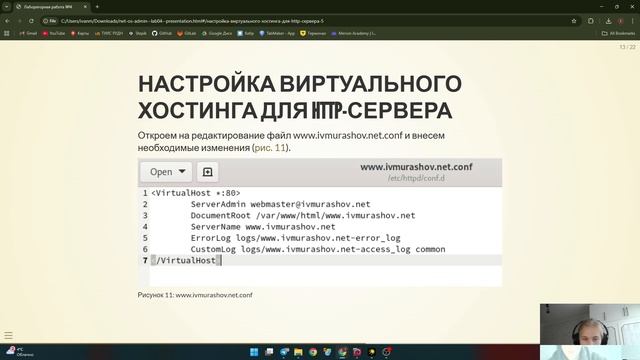Click the new document icon in figure
Screen dimensions: 640x360
(207, 172)
